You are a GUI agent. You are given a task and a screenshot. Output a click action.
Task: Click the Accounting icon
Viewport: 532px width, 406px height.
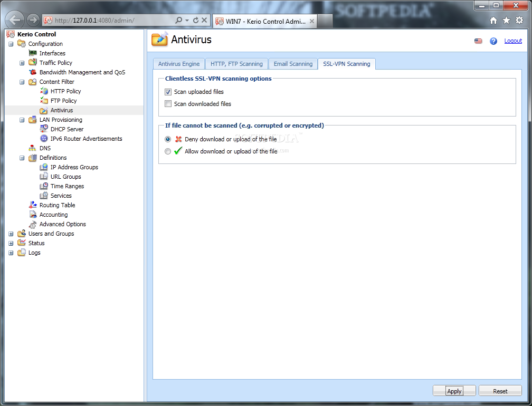coord(33,215)
